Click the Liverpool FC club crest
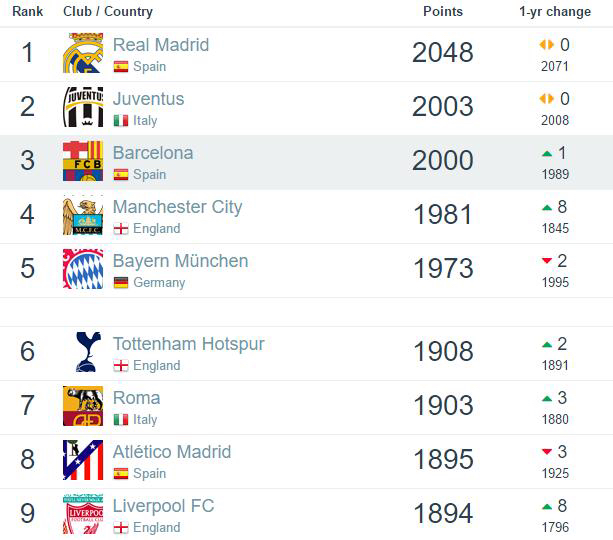The height and width of the screenshot is (540, 613). [83, 514]
